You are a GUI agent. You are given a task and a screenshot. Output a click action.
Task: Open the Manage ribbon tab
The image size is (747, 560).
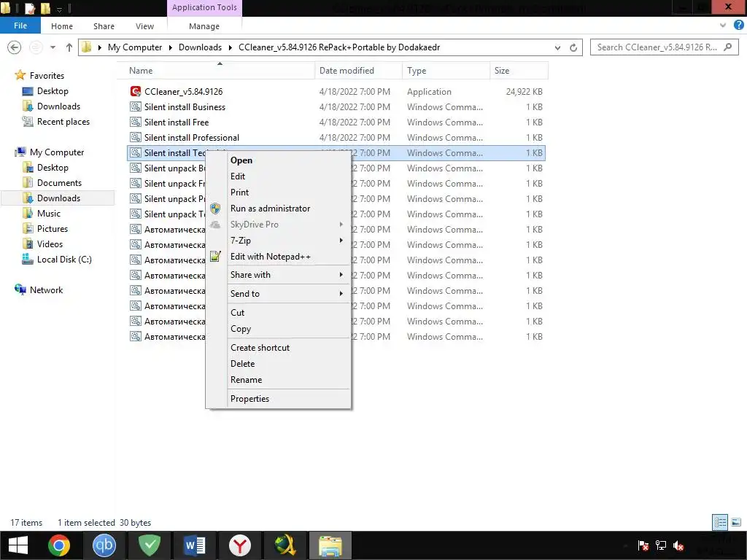click(204, 26)
